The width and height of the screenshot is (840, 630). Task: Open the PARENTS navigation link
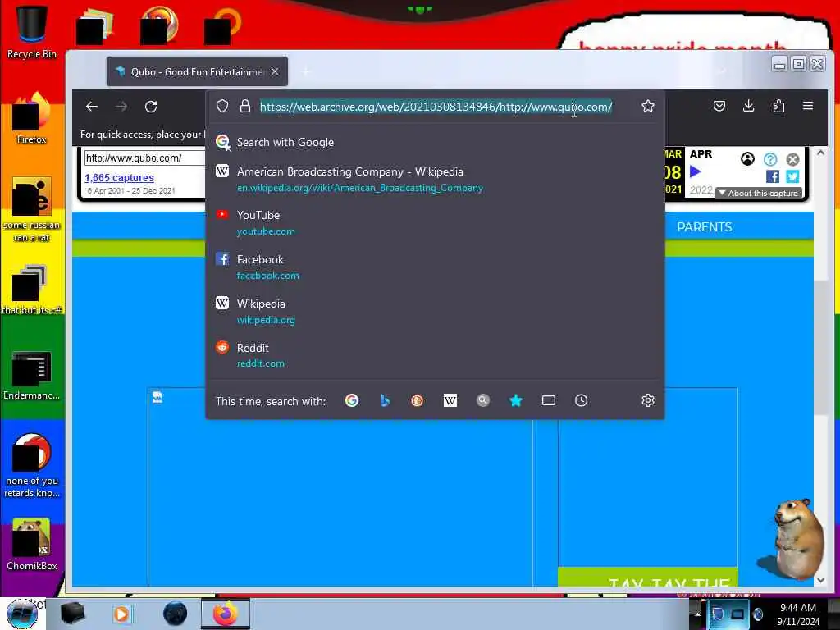(x=705, y=227)
